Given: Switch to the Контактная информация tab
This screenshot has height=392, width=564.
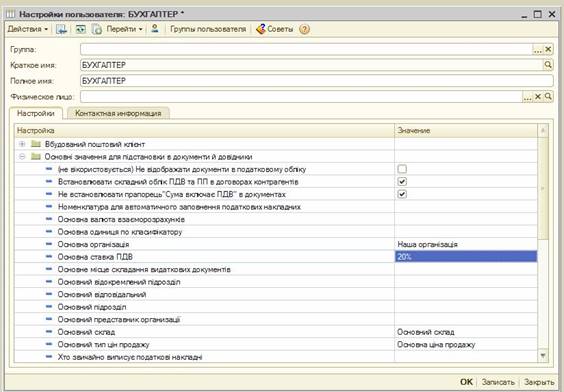Looking at the screenshot, I should pyautogui.click(x=118, y=113).
